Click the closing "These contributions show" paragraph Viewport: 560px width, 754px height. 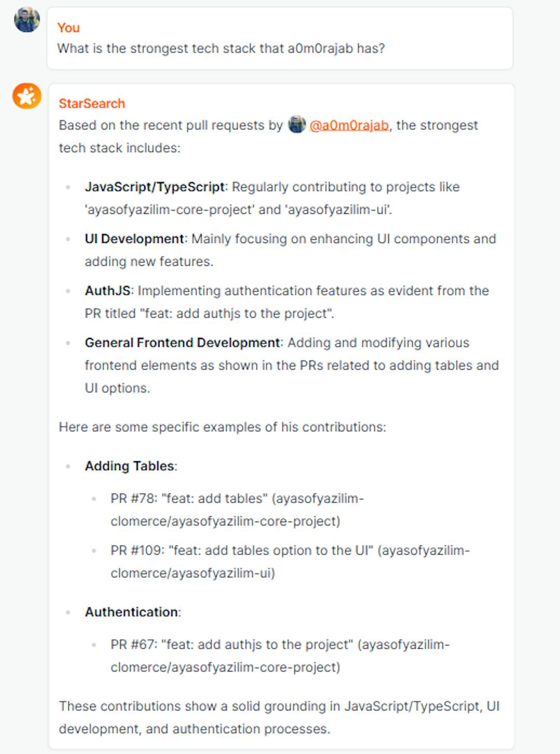pyautogui.click(x=279, y=717)
